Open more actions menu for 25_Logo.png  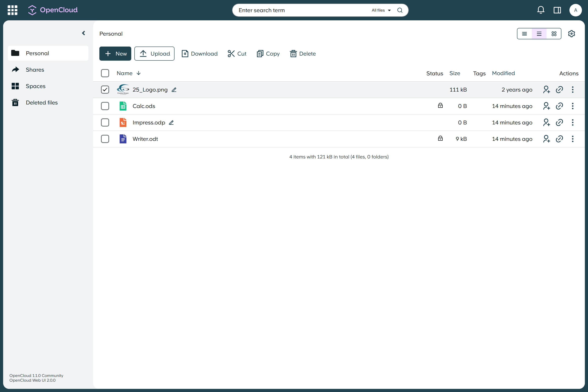click(x=573, y=90)
